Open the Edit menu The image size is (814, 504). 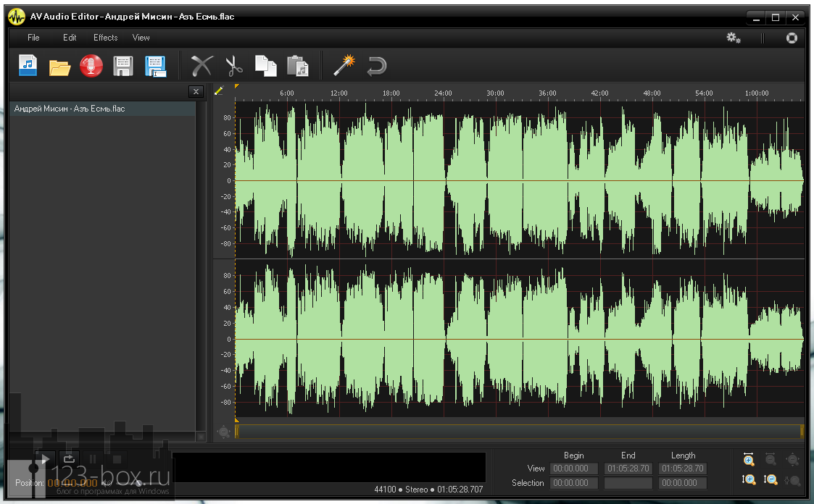pos(70,38)
